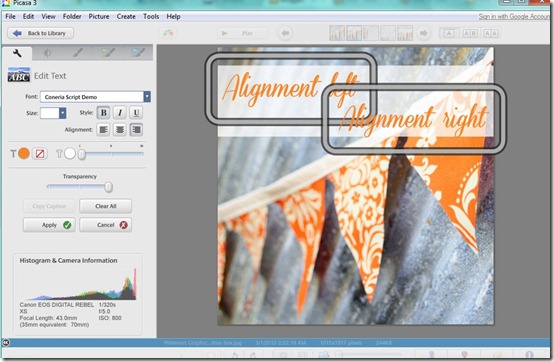Switch to the sun lighting tuning tab
This screenshot has width=554, height=362.
47,53
